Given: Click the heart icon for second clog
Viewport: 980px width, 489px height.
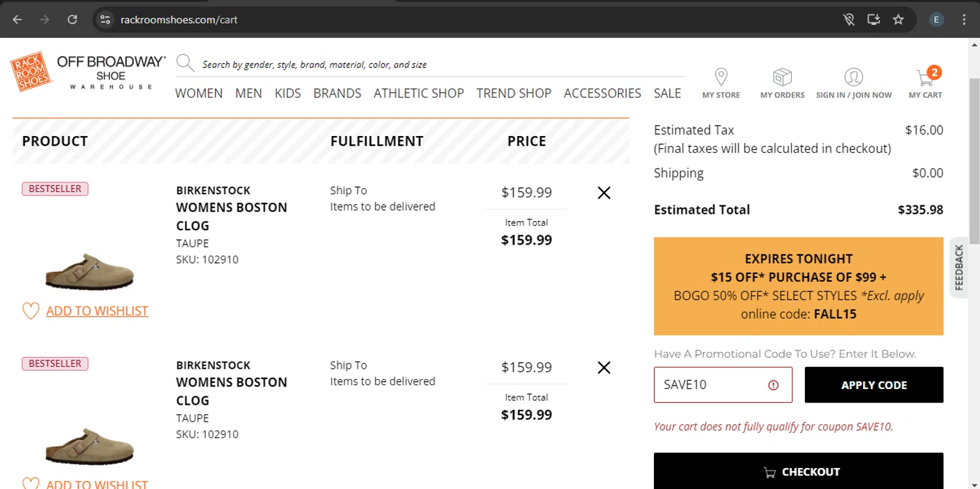Looking at the screenshot, I should pyautogui.click(x=31, y=484).
